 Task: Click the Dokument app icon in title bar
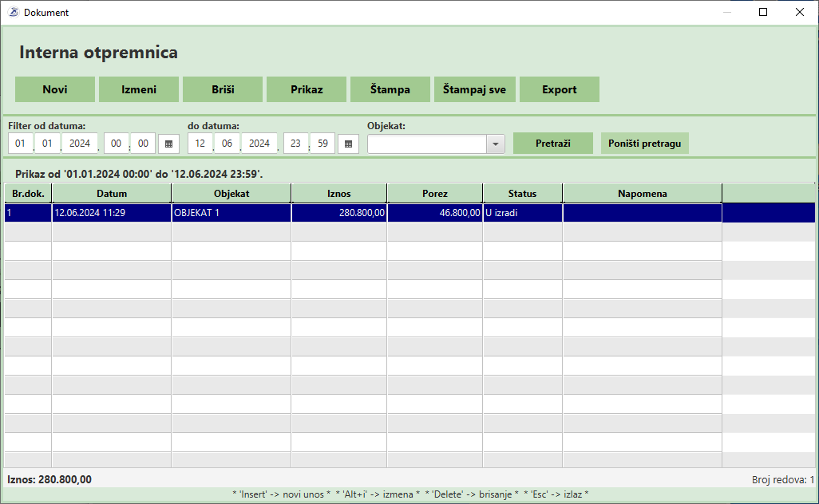pyautogui.click(x=13, y=12)
